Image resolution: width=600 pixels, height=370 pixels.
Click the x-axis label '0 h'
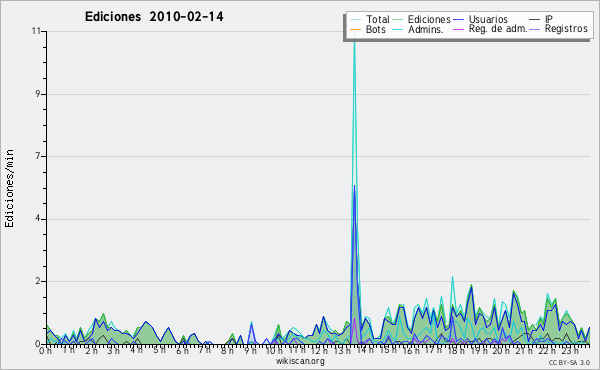[x=46, y=350]
